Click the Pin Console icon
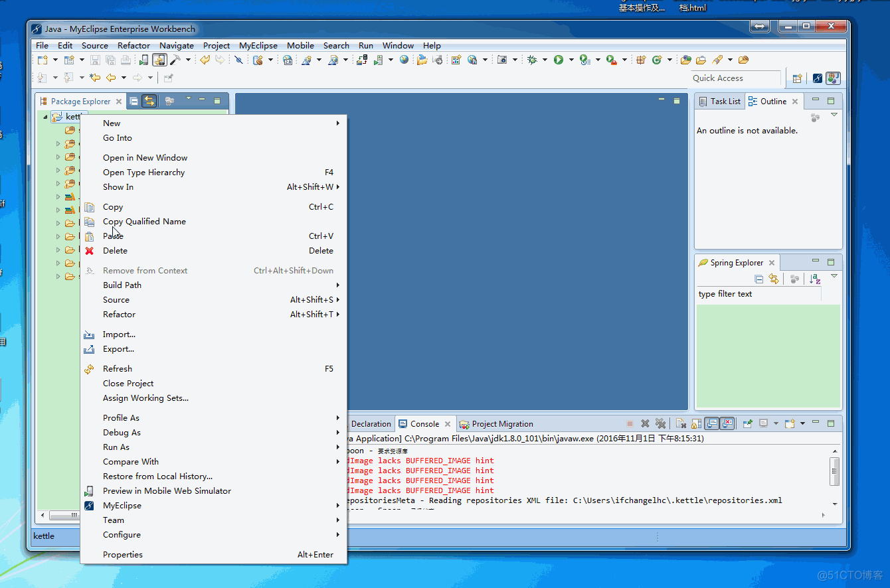Viewport: 890px width, 588px height. click(748, 423)
